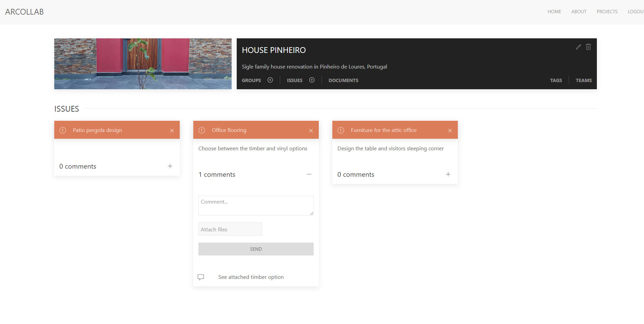Click the Office flooring title
Screen dimensions: 644x324
pos(229,130)
